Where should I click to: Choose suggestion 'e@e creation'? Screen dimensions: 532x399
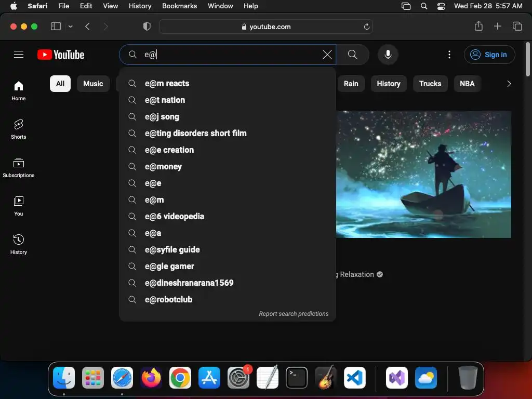(x=228, y=150)
